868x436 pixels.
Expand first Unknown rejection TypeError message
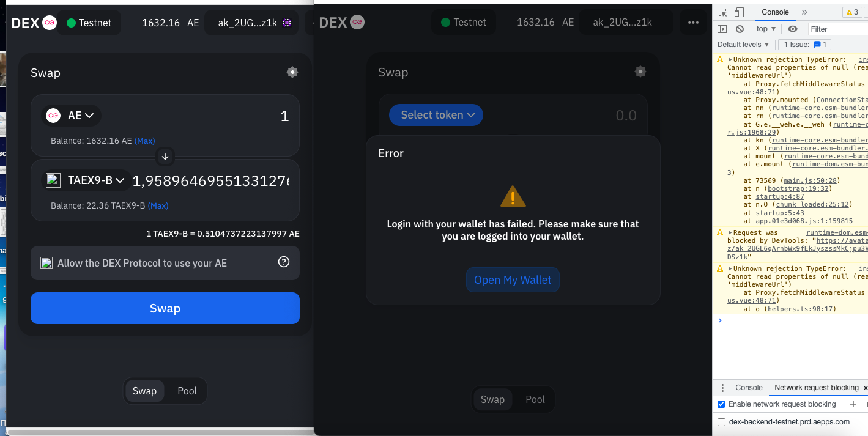[730, 60]
